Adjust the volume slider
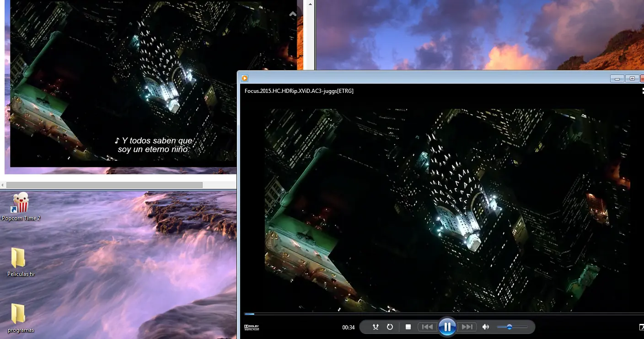Image resolution: width=644 pixels, height=339 pixels. (x=512, y=327)
